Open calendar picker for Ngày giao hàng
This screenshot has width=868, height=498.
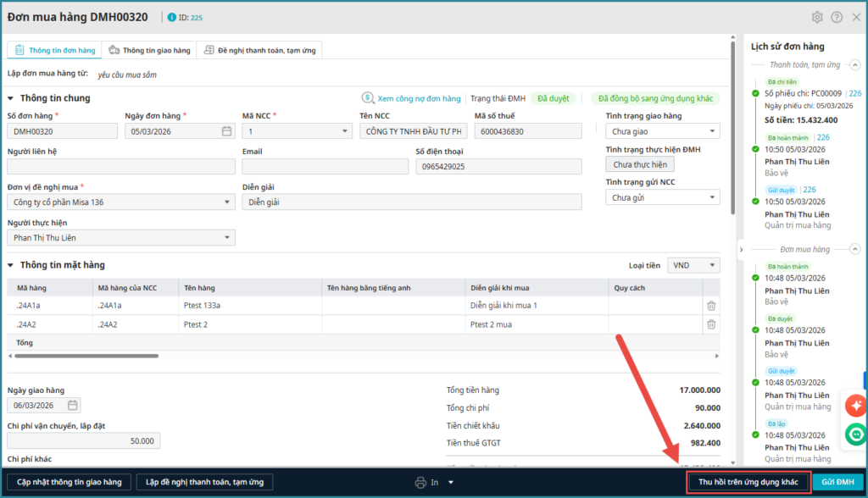73,405
